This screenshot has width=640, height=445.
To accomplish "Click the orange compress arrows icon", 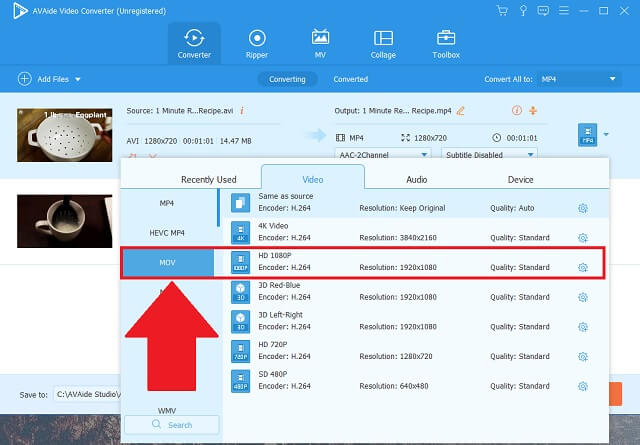I will (x=533, y=110).
